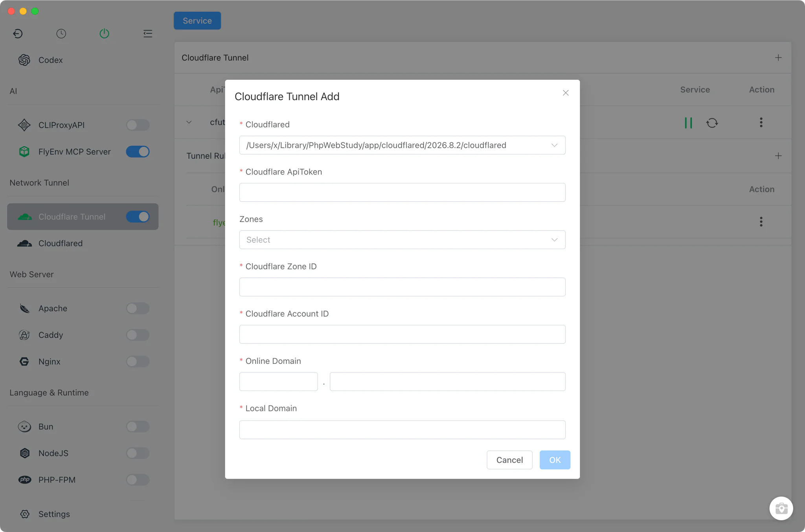Focus the Cloudflare Zone ID field
This screenshot has height=532, width=805.
click(402, 287)
